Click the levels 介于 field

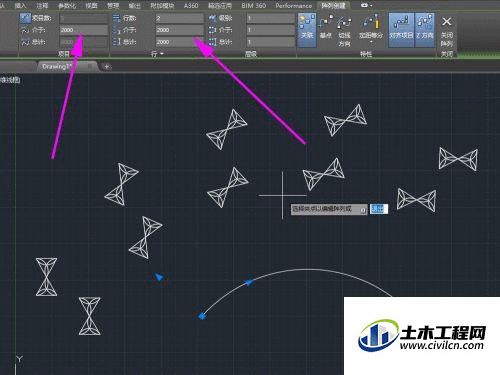271,30
